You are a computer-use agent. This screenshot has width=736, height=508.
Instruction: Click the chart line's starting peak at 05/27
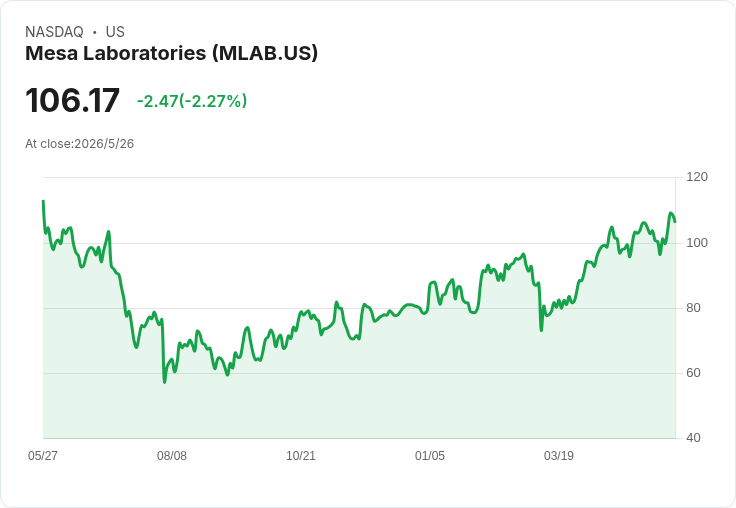44,201
